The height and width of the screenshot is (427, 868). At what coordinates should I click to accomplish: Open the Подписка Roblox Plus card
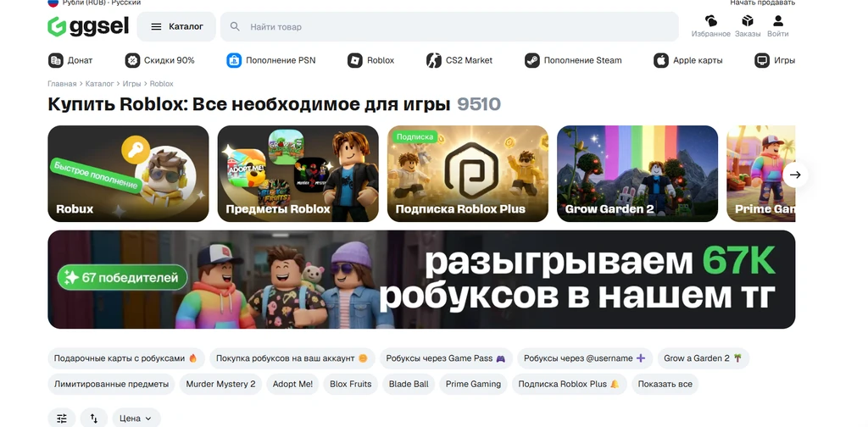click(x=468, y=174)
